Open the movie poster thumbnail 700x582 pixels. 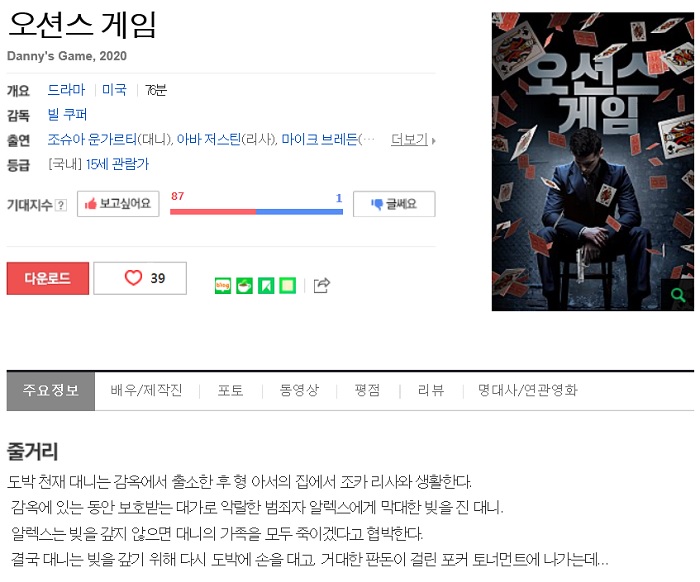(593, 162)
